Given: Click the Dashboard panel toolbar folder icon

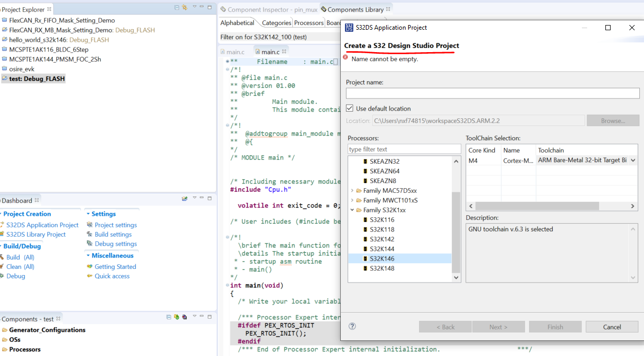Looking at the screenshot, I should tap(185, 199).
